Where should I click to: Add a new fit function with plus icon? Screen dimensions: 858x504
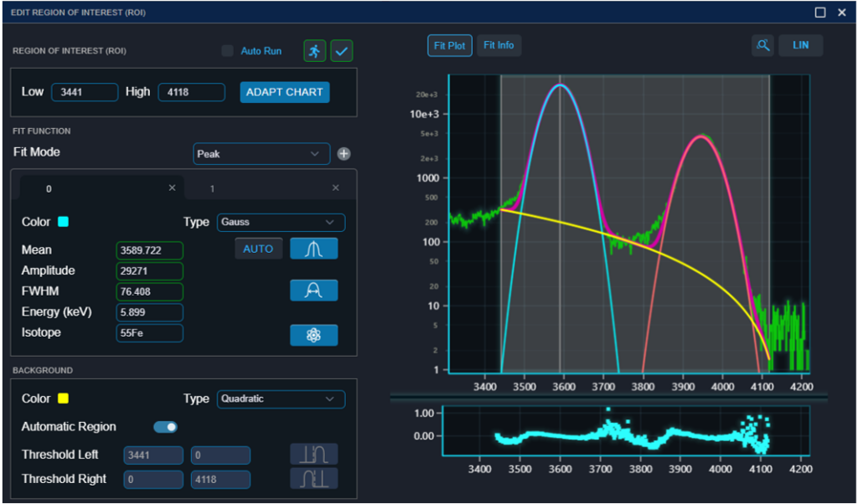344,154
